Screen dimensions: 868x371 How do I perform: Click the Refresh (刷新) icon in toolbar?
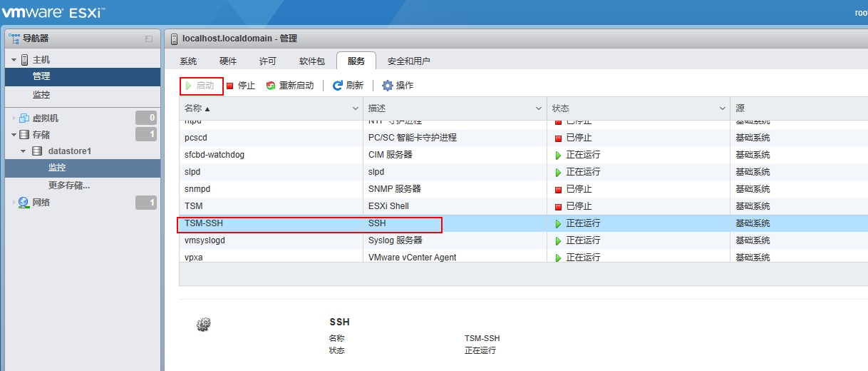pyautogui.click(x=338, y=86)
